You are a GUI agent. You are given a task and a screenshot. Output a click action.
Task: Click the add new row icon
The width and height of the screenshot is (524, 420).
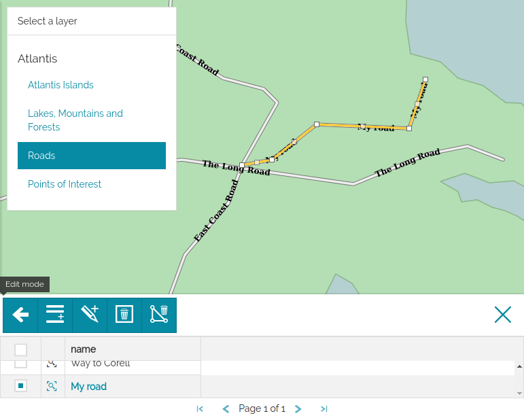pyautogui.click(x=55, y=315)
